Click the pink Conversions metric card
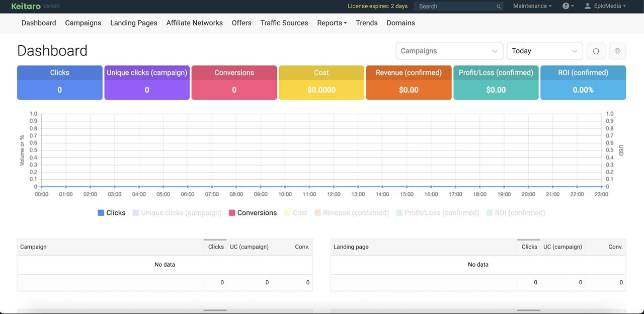Screen dimensions: 644x314 tap(234, 83)
